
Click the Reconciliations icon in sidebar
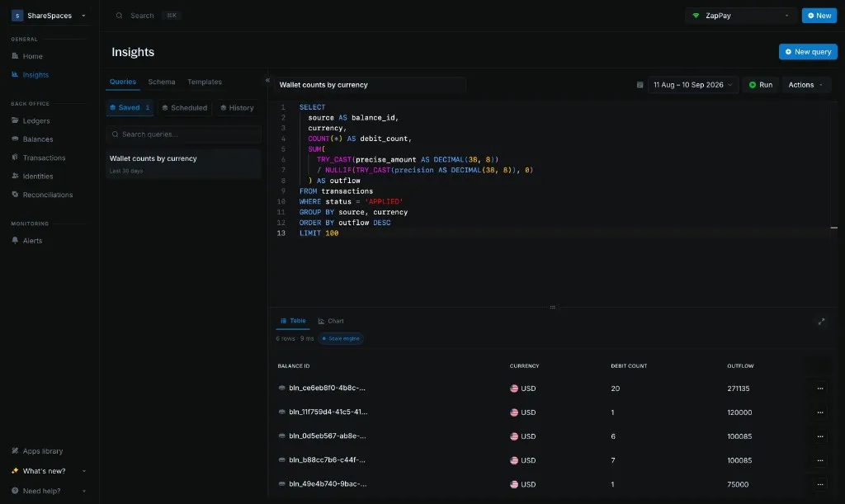click(15, 195)
